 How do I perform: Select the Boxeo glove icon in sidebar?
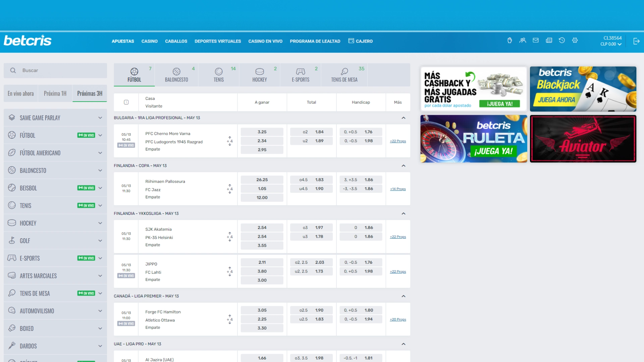(x=12, y=328)
